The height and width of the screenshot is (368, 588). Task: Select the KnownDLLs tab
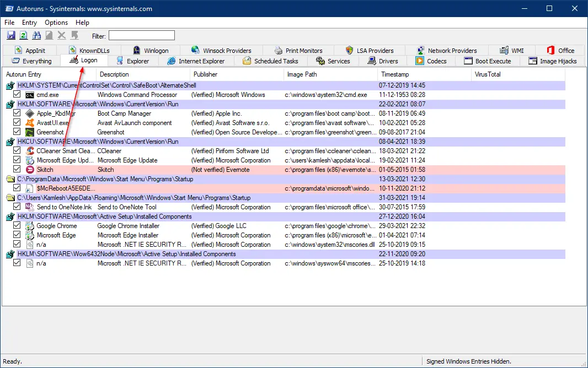89,51
